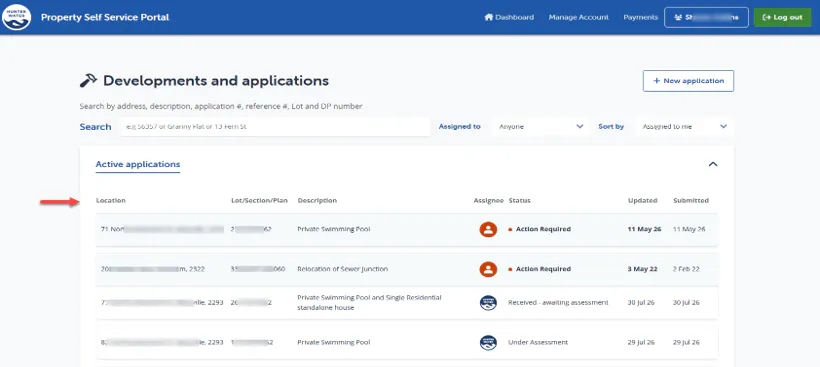The width and height of the screenshot is (820, 367).
Task: Click the Property Self Service Portal title
Action: click(x=105, y=17)
